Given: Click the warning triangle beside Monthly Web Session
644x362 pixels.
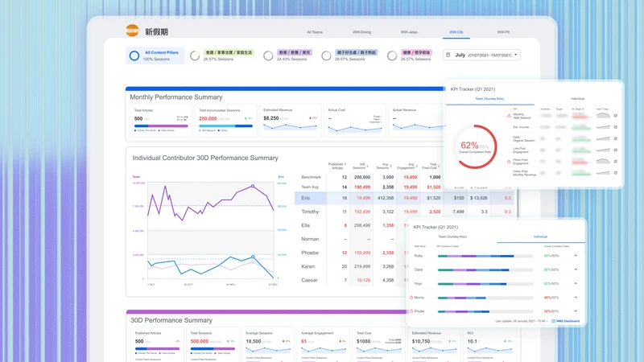Looking at the screenshot, I should 509,116.
